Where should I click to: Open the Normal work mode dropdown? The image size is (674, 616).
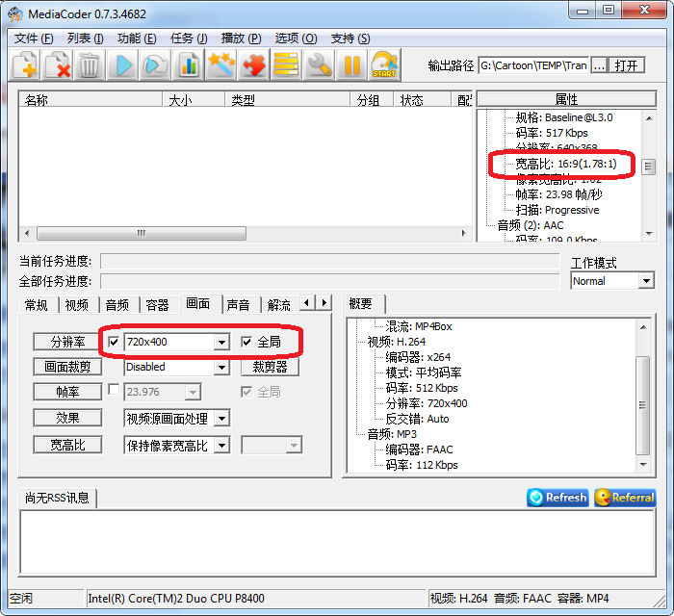646,281
